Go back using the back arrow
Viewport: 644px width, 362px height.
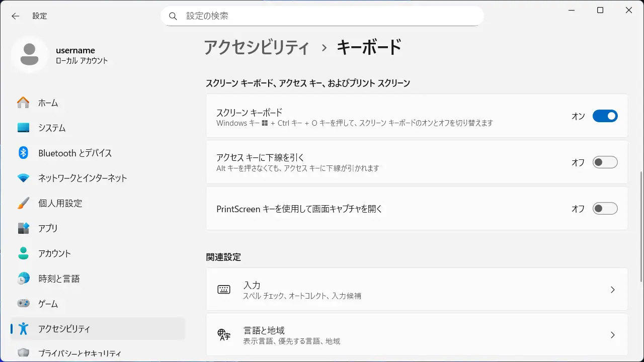16,16
